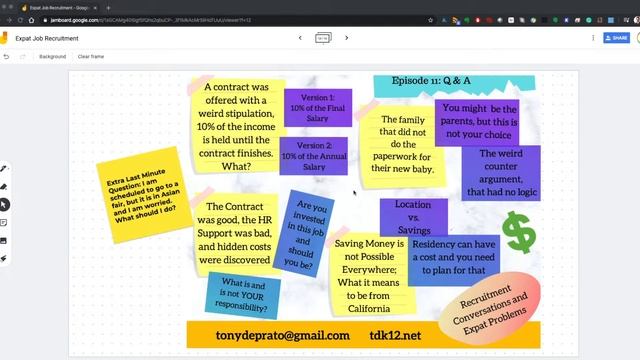Go to the previous frame

pos(300,38)
